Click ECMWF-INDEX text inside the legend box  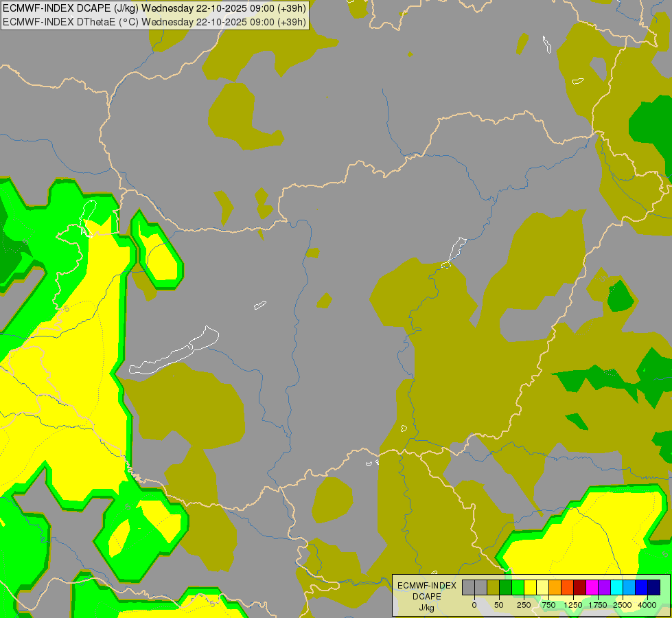click(426, 586)
